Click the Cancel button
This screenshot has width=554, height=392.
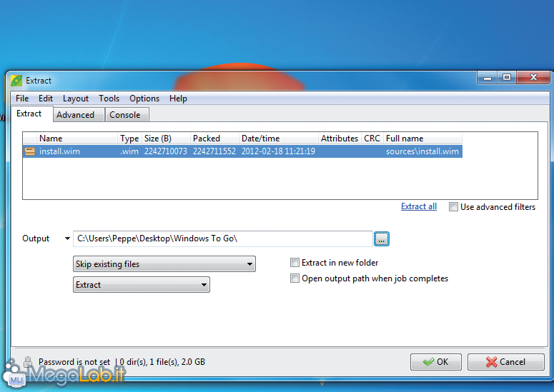(506, 362)
